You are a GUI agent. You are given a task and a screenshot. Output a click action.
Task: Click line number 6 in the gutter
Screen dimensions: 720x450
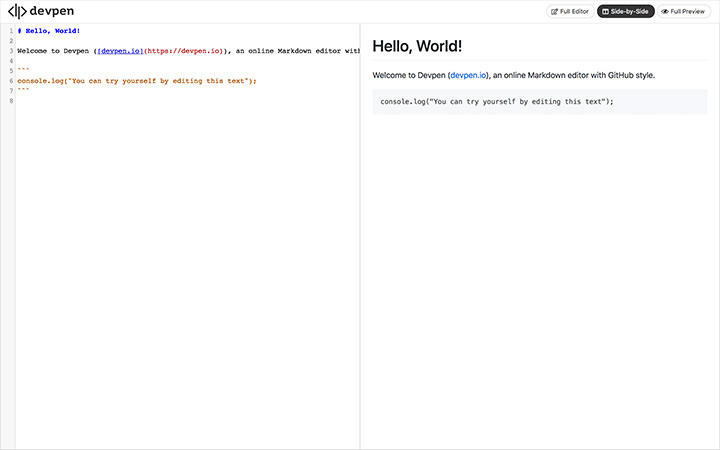(x=11, y=81)
